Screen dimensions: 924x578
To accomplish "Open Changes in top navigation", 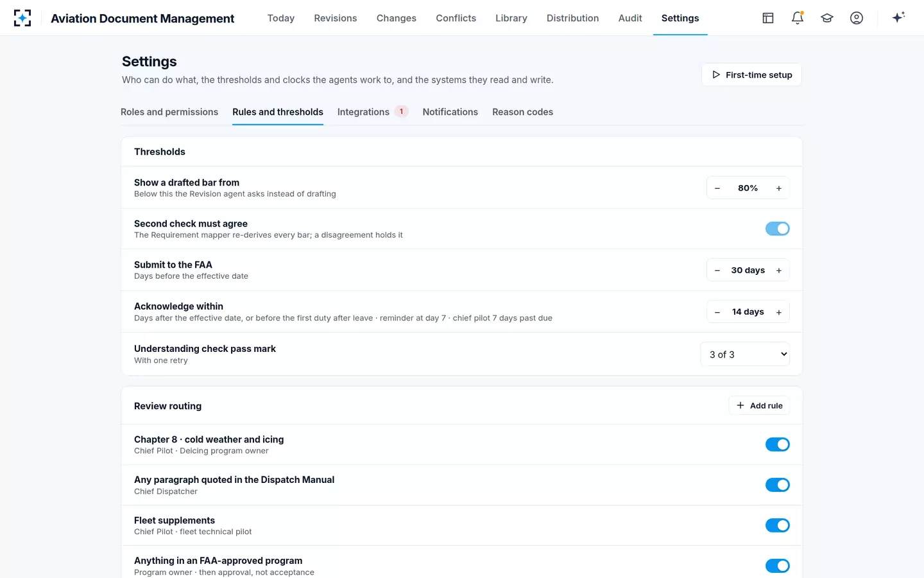I will [397, 18].
